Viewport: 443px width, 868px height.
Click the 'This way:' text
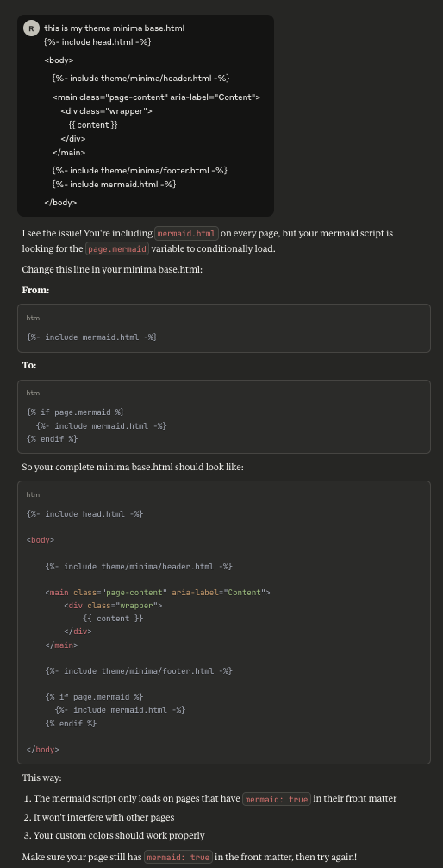[x=42, y=777]
